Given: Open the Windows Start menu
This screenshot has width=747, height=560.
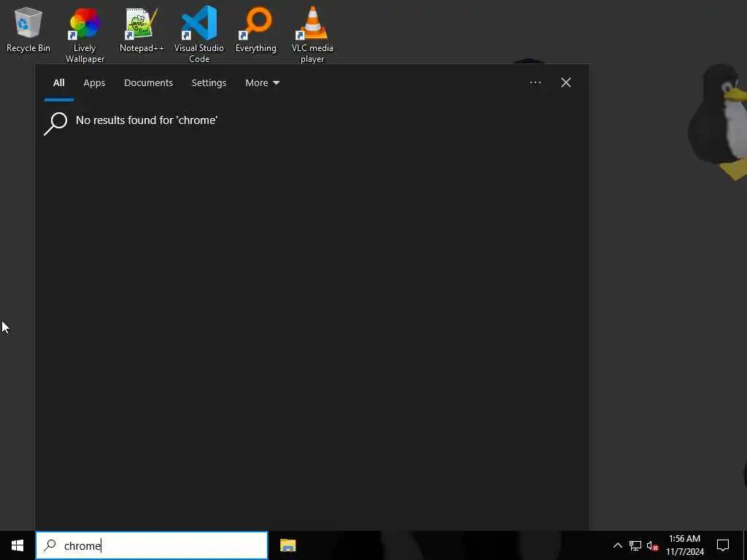Looking at the screenshot, I should coord(18,545).
